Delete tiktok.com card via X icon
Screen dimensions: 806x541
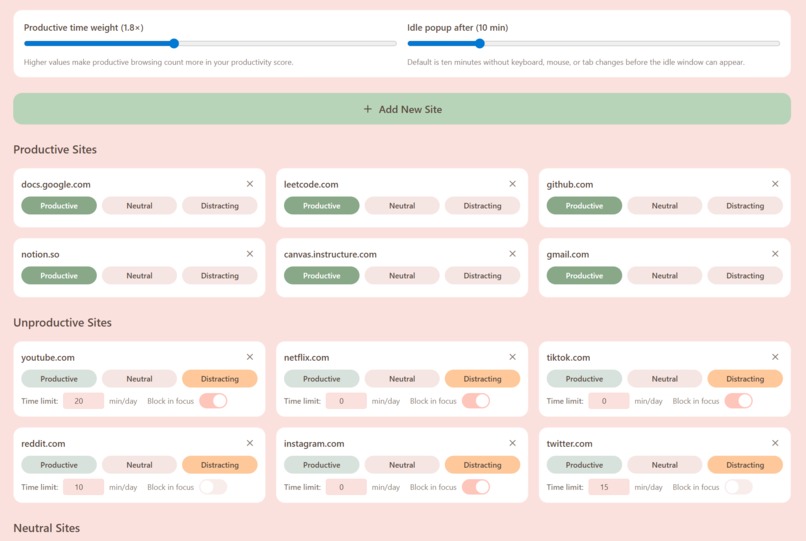(775, 357)
